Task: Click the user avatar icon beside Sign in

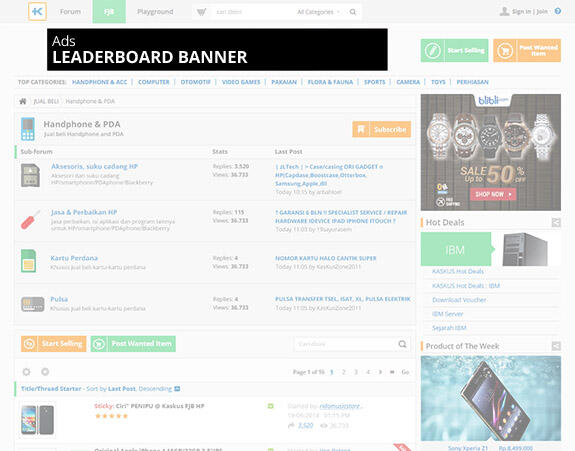Action: tap(505, 11)
